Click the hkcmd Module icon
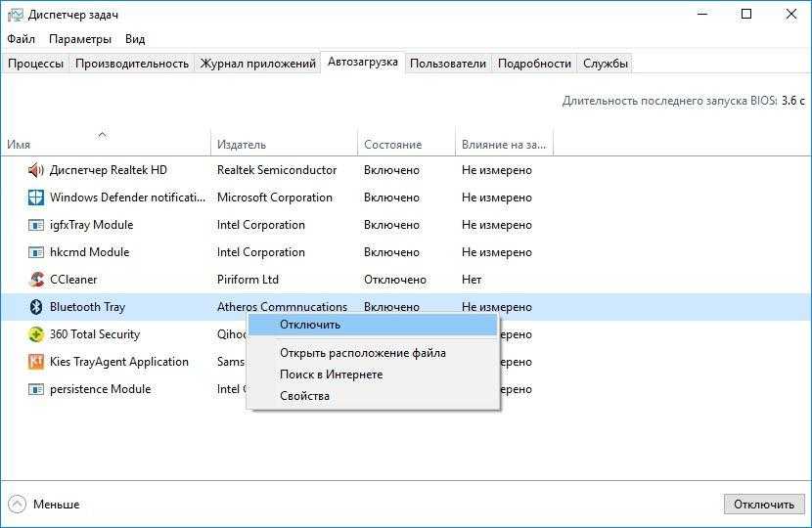This screenshot has width=812, height=528. coord(36,252)
